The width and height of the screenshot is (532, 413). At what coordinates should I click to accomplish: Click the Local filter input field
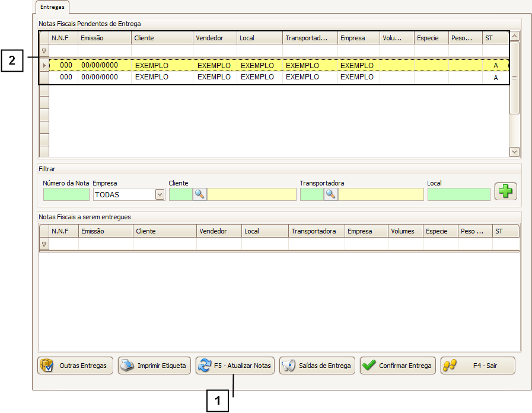coord(458,194)
